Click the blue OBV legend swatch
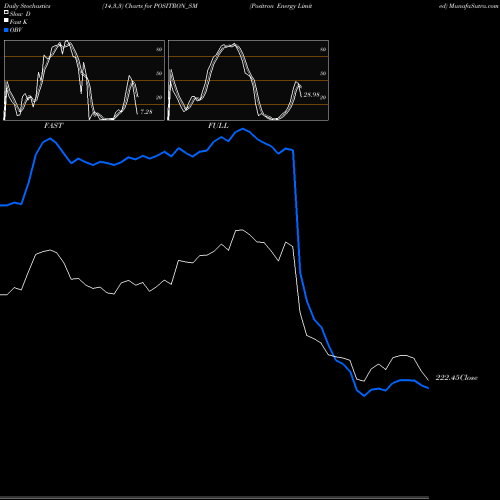 [6, 30]
